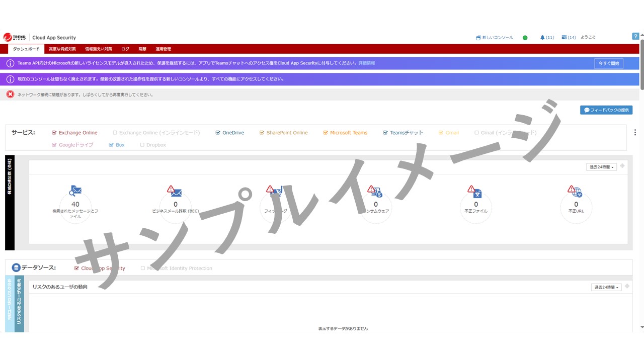Click the フィードバックの提供 button
This screenshot has height=362, width=644.
coord(606,110)
